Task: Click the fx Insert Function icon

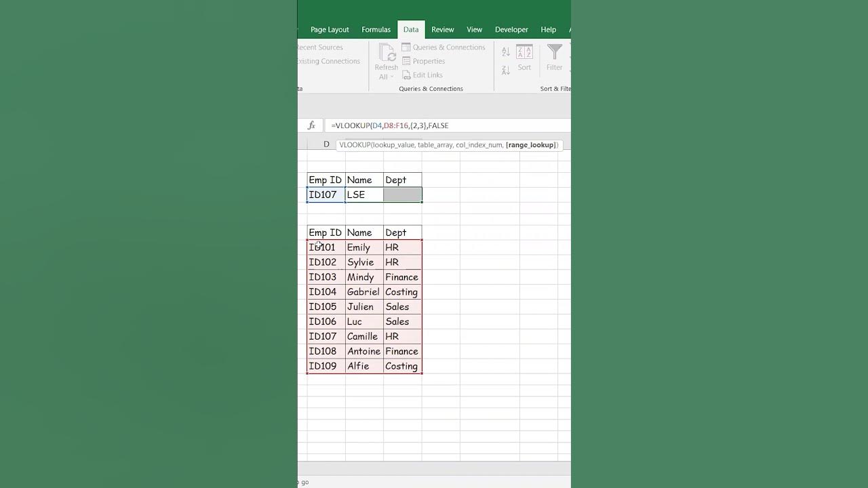Action: tap(311, 125)
